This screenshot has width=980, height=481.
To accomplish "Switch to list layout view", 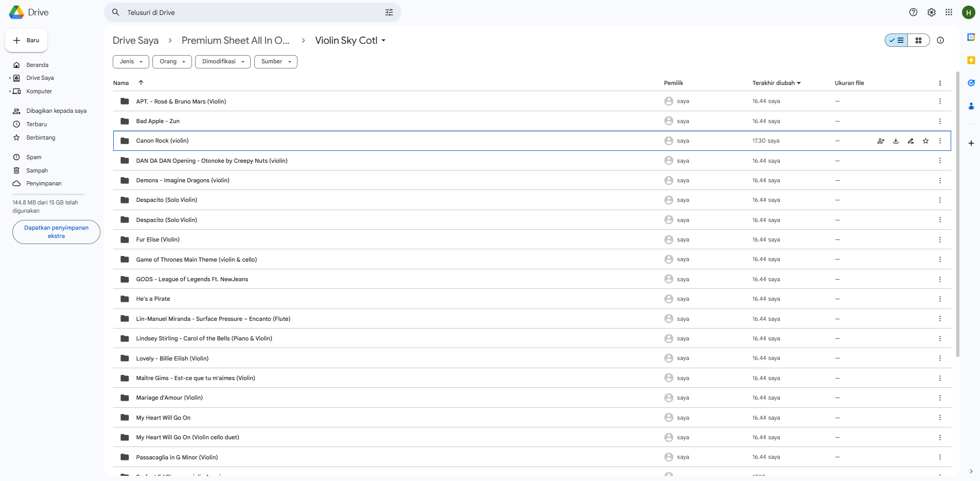I will pos(897,40).
